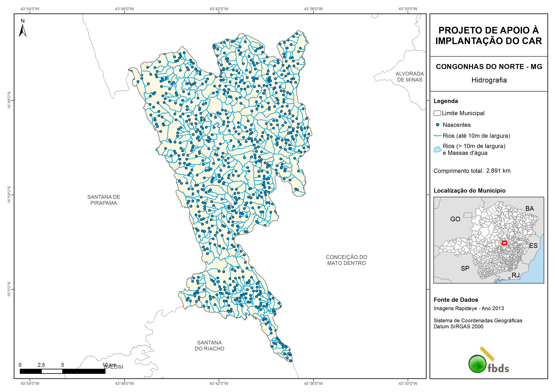
Task: Click the narrow rivers legend line symbol
Action: point(437,136)
